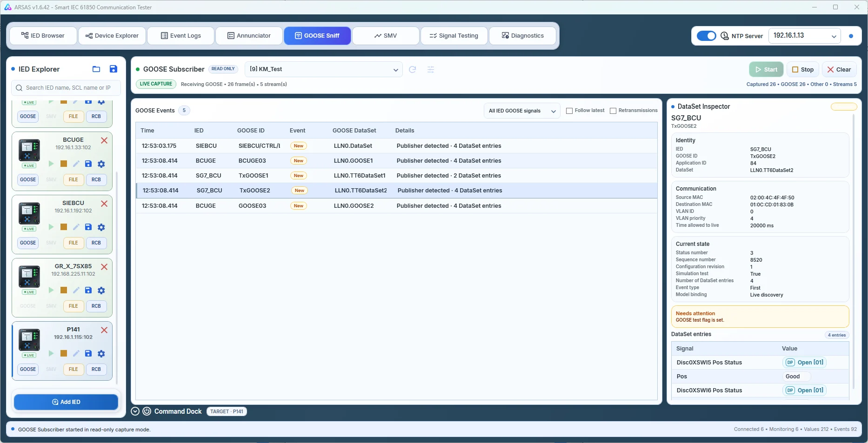The height and width of the screenshot is (443, 868).
Task: Click save icon in IED Explorer header
Action: pyautogui.click(x=113, y=69)
